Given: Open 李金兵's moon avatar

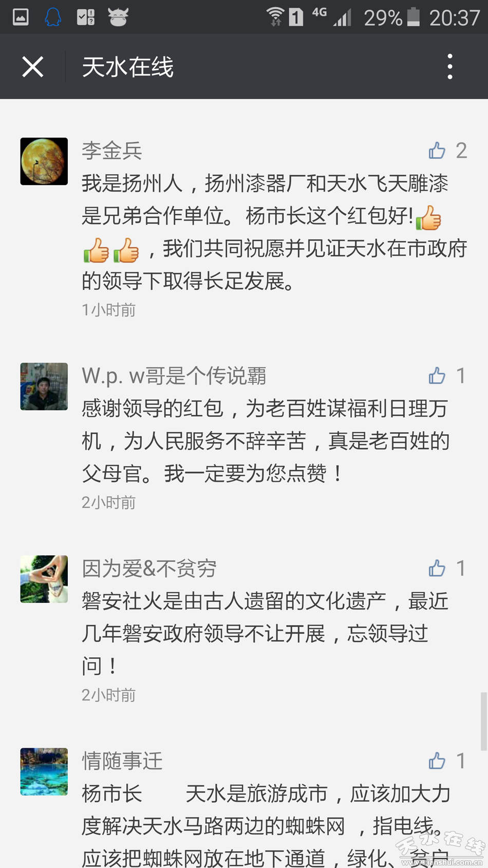Looking at the screenshot, I should pyautogui.click(x=44, y=161).
